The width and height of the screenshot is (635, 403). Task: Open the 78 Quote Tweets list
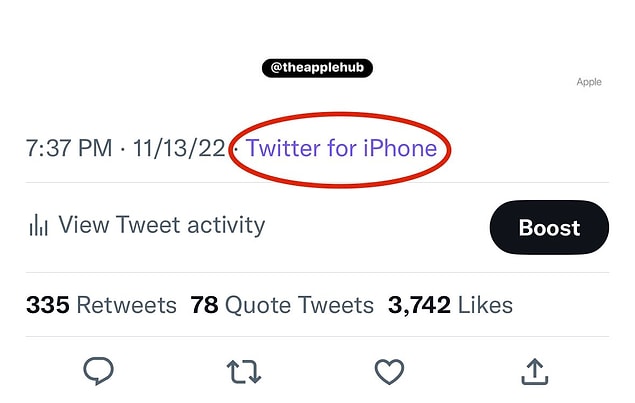282,305
